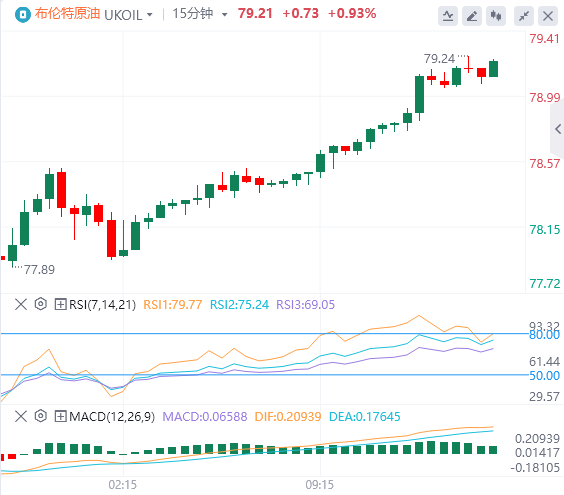This screenshot has width=564, height=495.
Task: Select the pencil drawing tool
Action: [x=472, y=16]
